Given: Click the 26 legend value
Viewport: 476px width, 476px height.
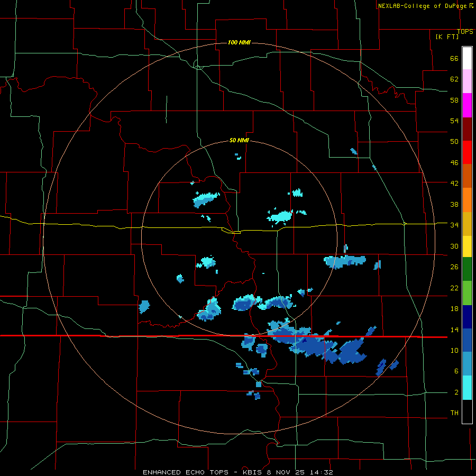Looking at the screenshot, I should pos(454,267).
